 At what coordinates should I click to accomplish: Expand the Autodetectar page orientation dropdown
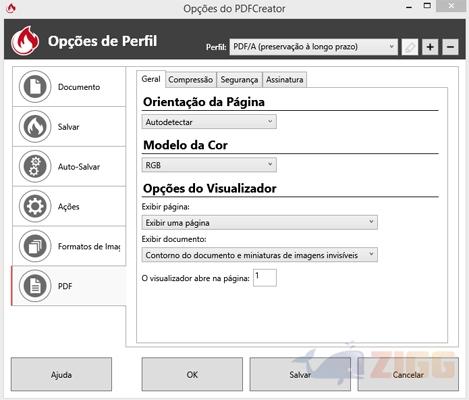[x=209, y=122]
